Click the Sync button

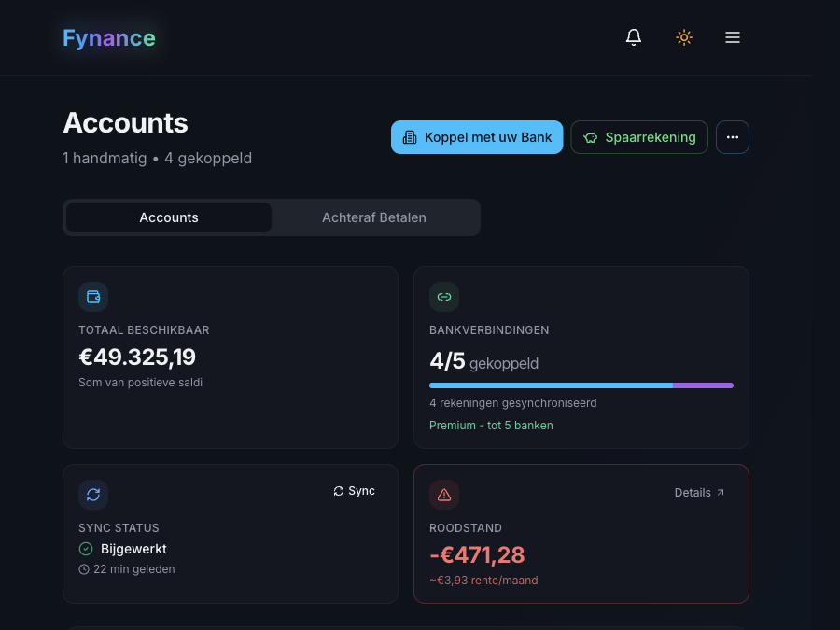pyautogui.click(x=354, y=491)
